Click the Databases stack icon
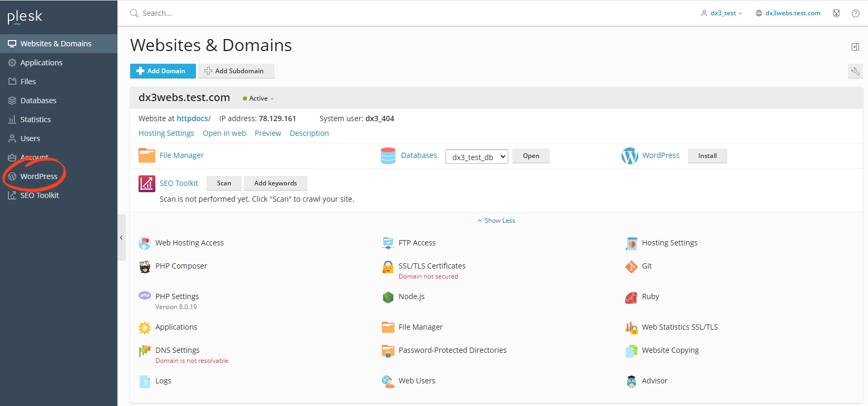Screen dimensions: 868x406 click(x=388, y=156)
